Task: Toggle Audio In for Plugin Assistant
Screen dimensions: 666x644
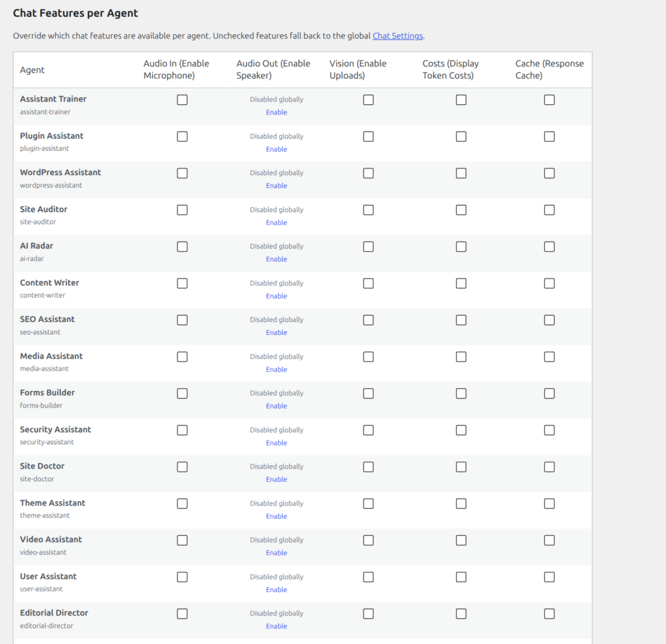Action: pyautogui.click(x=182, y=137)
